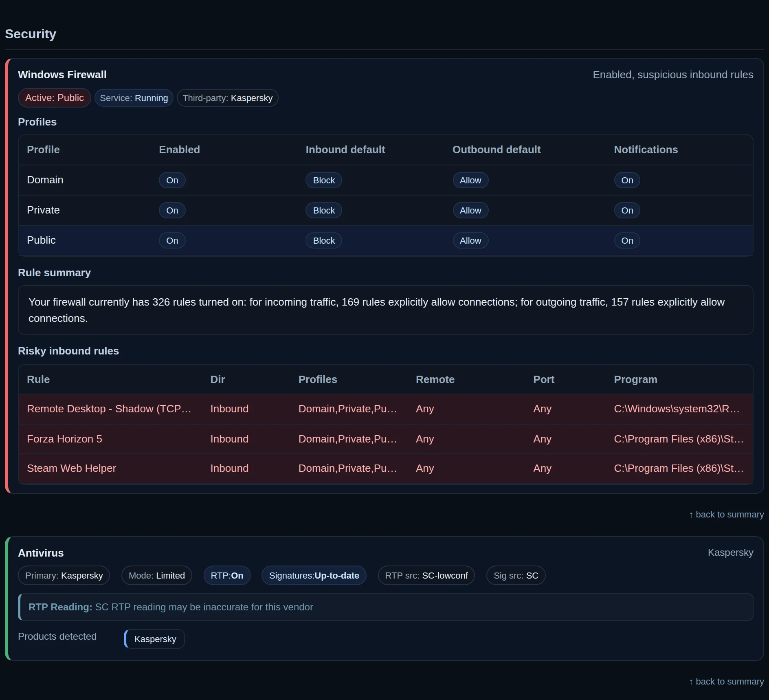Click the 'Forza Horizon 5' rule name
The height and width of the screenshot is (700, 769).
point(64,439)
